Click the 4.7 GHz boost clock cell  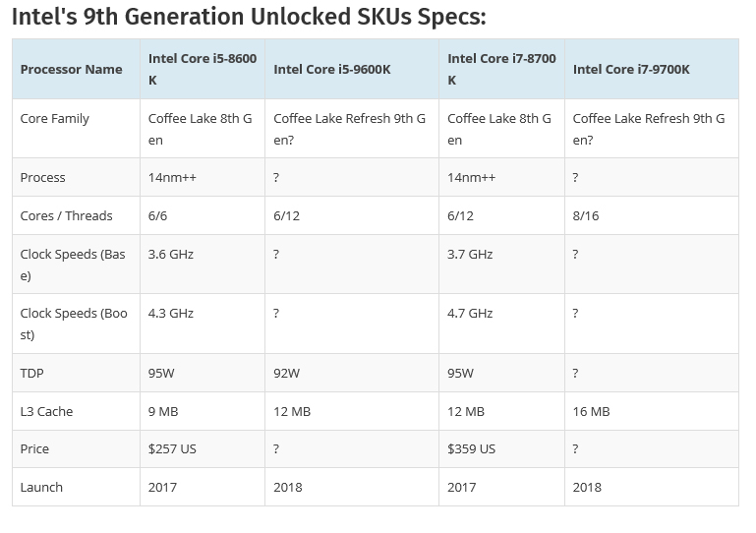[x=470, y=313]
